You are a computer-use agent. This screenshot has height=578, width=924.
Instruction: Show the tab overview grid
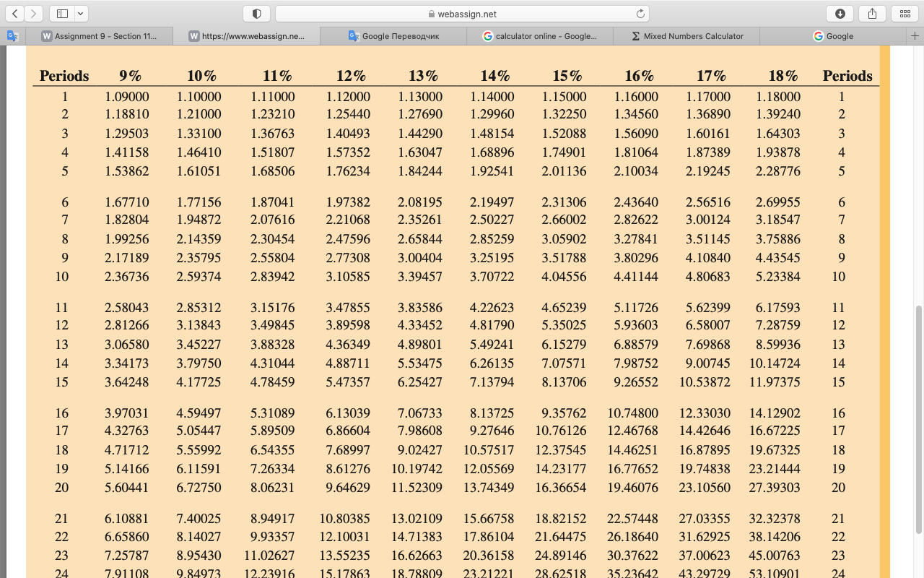pos(905,14)
